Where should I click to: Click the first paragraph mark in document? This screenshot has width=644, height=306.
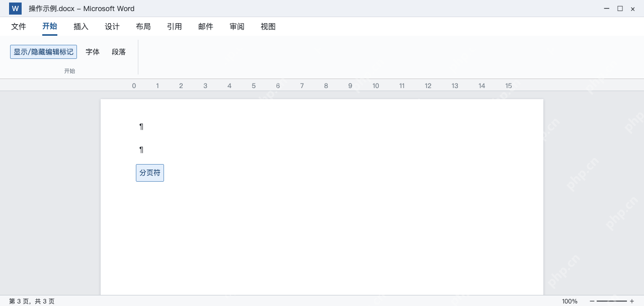pos(141,127)
